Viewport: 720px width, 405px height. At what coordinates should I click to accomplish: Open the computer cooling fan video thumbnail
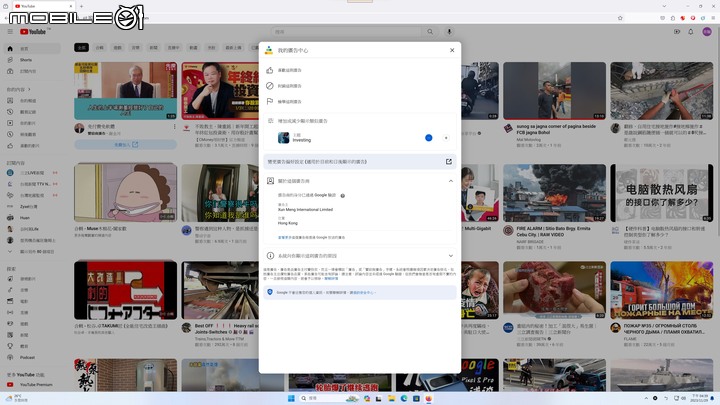[x=662, y=193]
